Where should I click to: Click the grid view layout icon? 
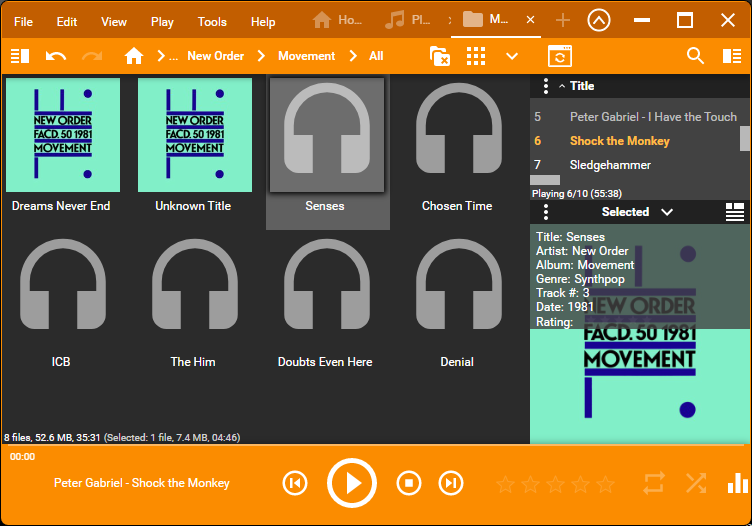coord(476,56)
